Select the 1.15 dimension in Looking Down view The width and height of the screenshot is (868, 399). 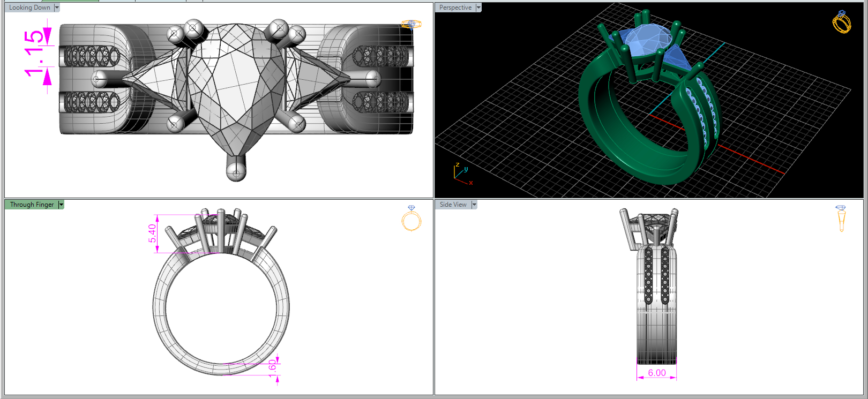(x=34, y=53)
